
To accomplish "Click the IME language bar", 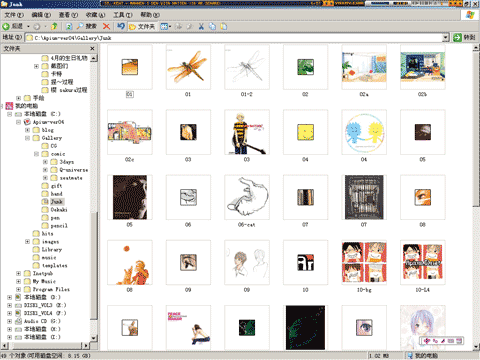I will tap(442, 341).
